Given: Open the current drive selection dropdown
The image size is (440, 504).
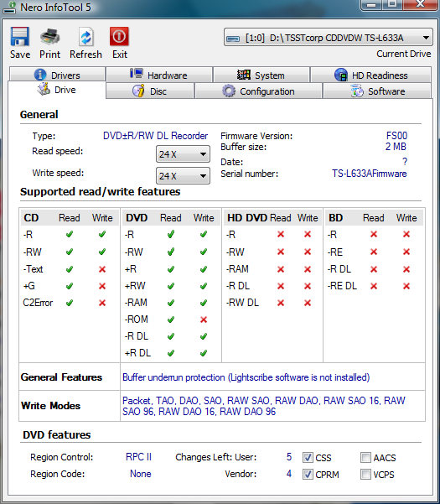Looking at the screenshot, I should pos(329,38).
